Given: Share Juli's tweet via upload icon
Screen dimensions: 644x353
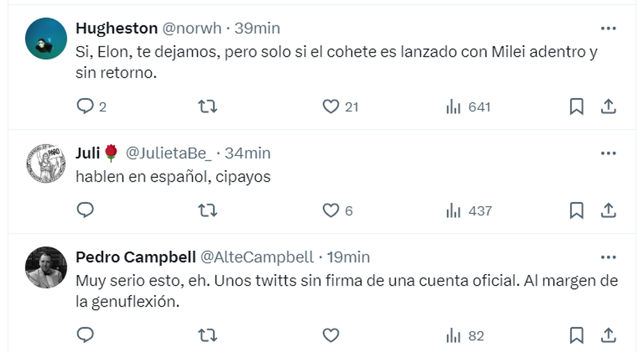Looking at the screenshot, I should 608,210.
